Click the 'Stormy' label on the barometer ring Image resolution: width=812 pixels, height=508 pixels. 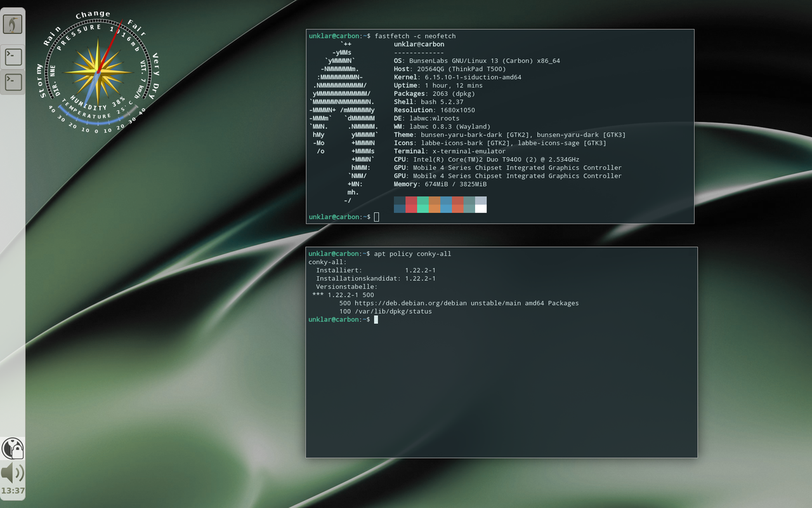(41, 81)
